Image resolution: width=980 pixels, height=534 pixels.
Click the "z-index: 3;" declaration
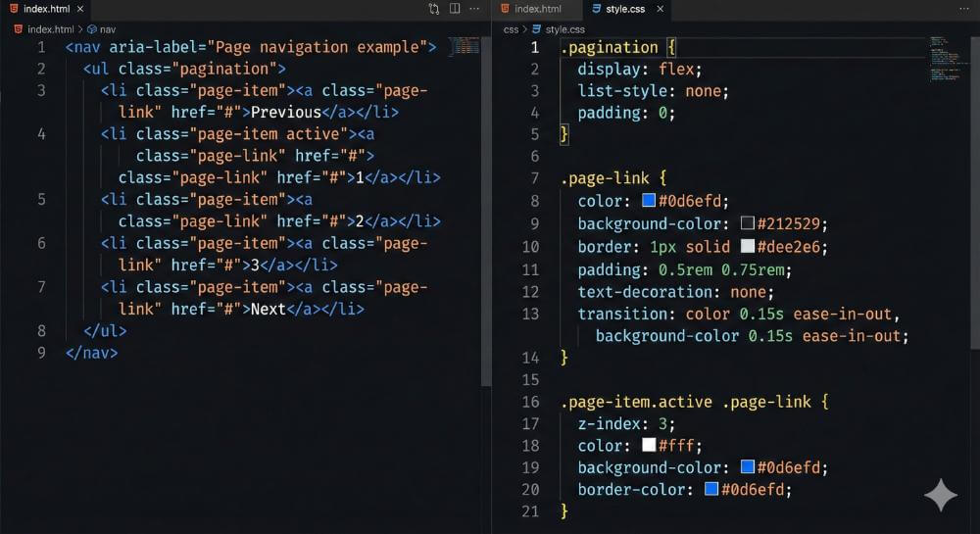pos(626,424)
